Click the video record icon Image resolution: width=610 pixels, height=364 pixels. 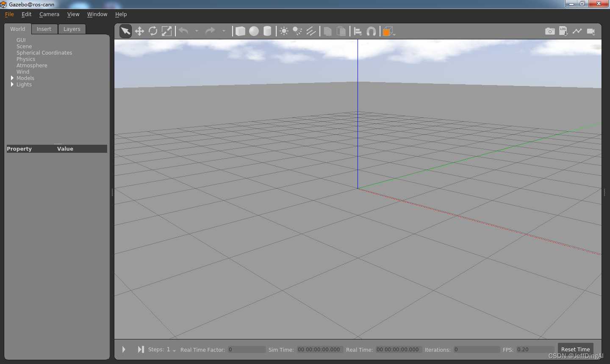(x=591, y=31)
